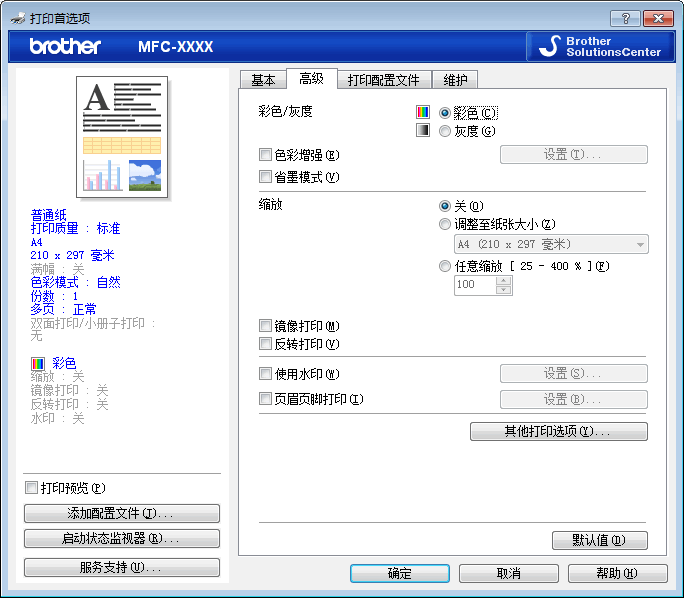Open the 打印配置文件 tab
The height and width of the screenshot is (598, 684).
click(383, 80)
